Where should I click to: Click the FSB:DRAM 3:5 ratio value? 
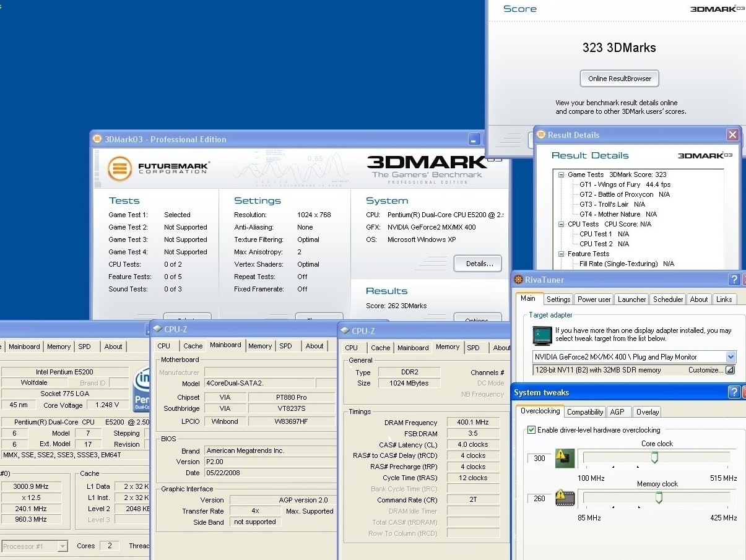(x=473, y=434)
